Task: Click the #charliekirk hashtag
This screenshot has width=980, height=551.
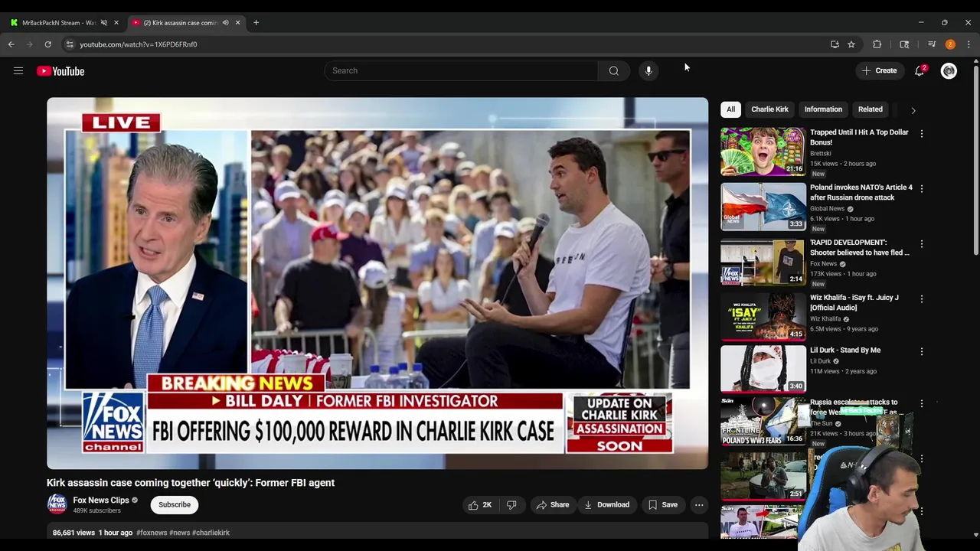Action: pos(211,533)
